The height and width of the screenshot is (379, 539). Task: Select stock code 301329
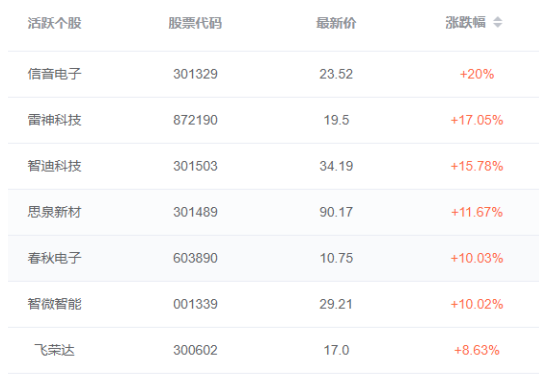point(195,74)
